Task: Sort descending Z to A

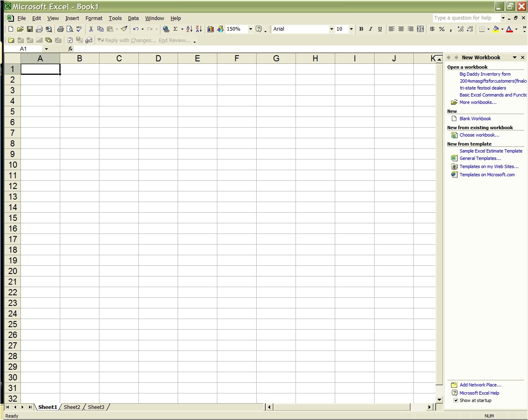Action: point(199,29)
